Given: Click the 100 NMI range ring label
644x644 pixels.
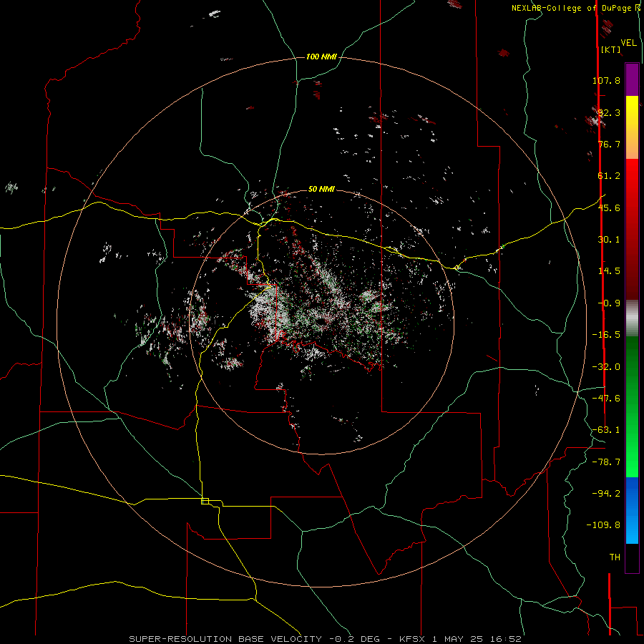Looking at the screenshot, I should click(321, 57).
